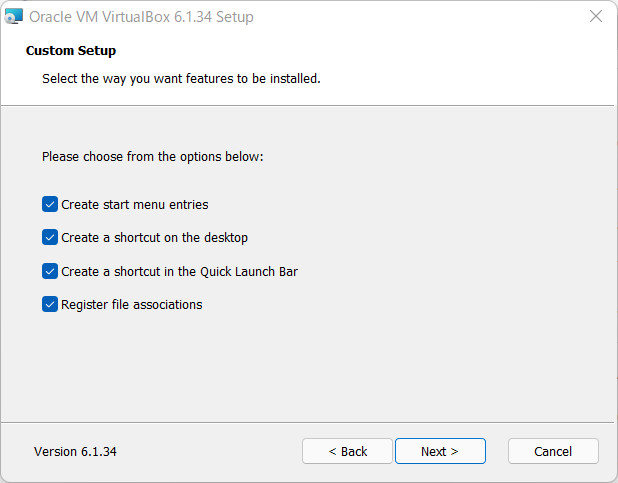Uncheck the Register file associations box
Viewport: 618px width, 483px height.
50,304
